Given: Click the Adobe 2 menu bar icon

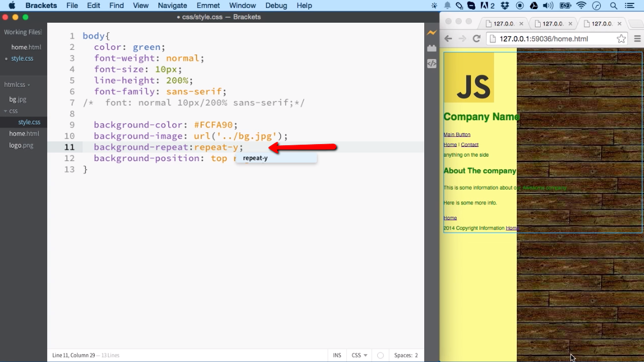Looking at the screenshot, I should (x=487, y=5).
